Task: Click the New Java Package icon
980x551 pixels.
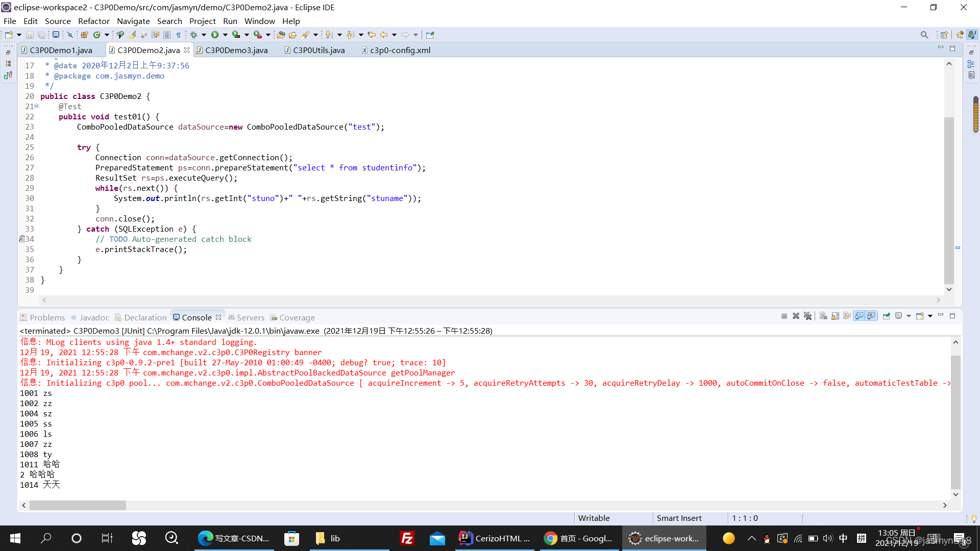Action: click(84, 35)
